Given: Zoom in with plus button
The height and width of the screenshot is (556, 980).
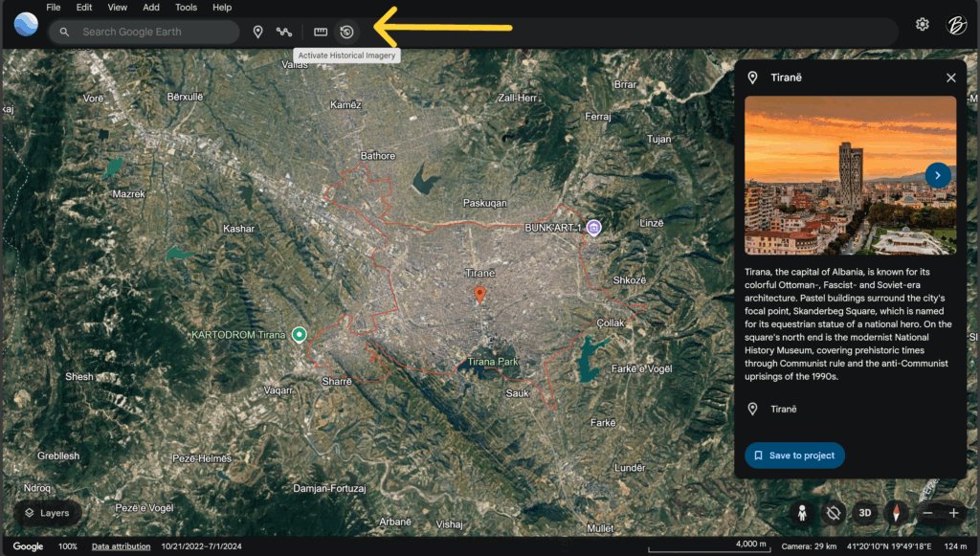Looking at the screenshot, I should 954,513.
